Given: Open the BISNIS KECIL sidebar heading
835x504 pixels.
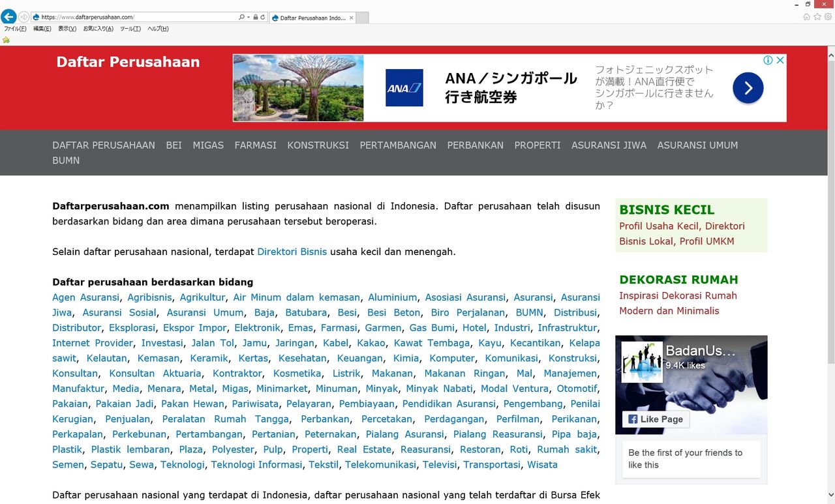Looking at the screenshot, I should click(x=667, y=210).
